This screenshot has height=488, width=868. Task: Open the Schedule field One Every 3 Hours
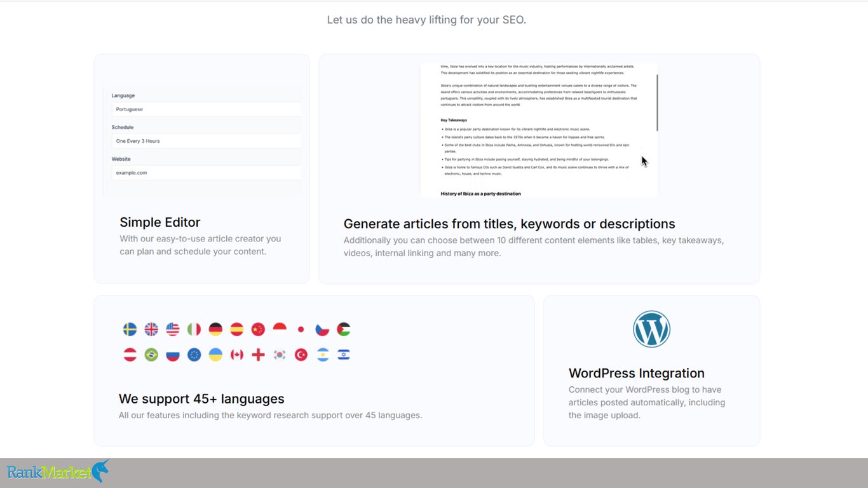click(x=206, y=141)
